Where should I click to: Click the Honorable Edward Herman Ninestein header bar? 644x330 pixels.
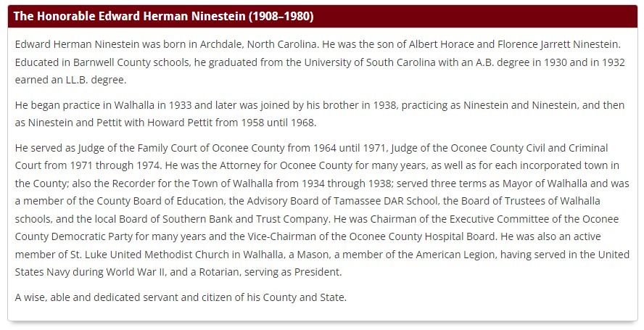coord(323,17)
